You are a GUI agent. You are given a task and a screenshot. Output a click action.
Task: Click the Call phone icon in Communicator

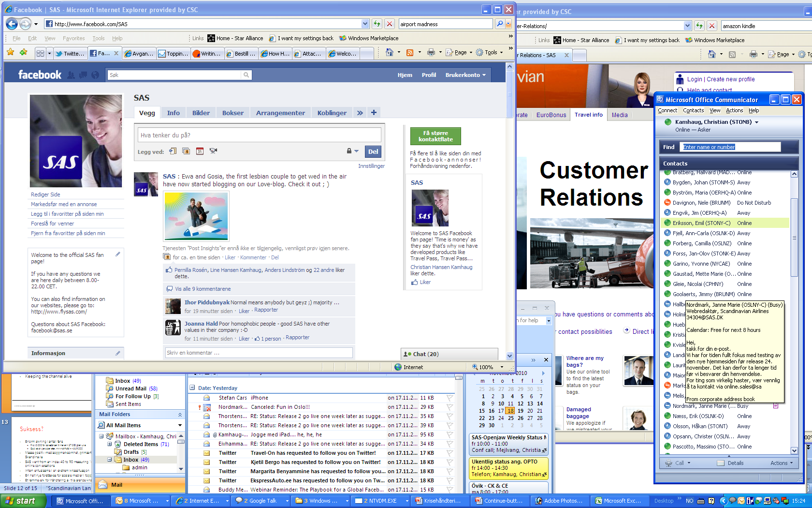pos(669,463)
